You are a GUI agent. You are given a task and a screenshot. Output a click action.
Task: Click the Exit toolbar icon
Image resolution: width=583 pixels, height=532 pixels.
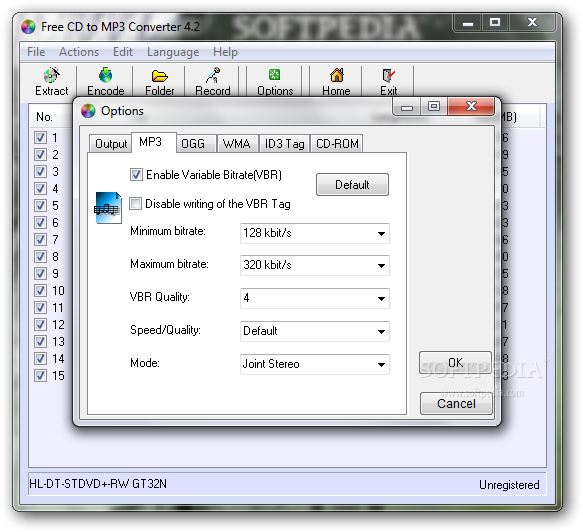[389, 75]
